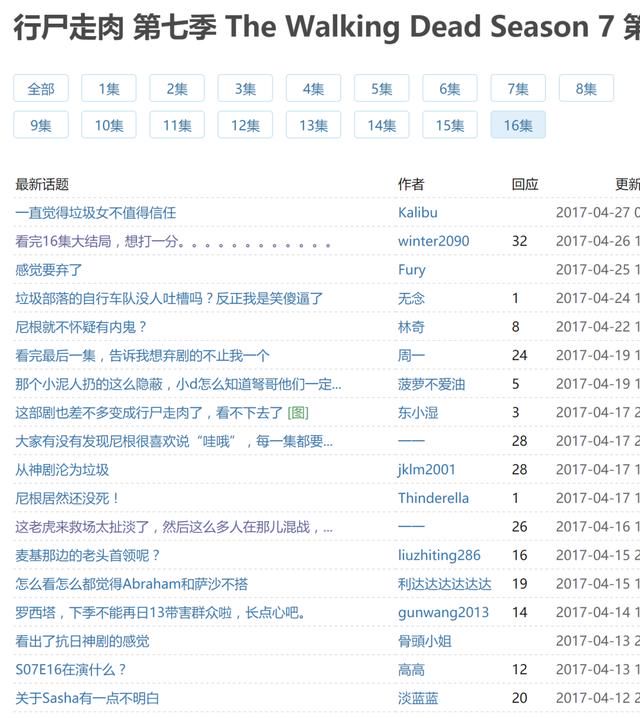This screenshot has height=718, width=640.
Task: View author gunwang2013's profile
Action: [x=443, y=613]
